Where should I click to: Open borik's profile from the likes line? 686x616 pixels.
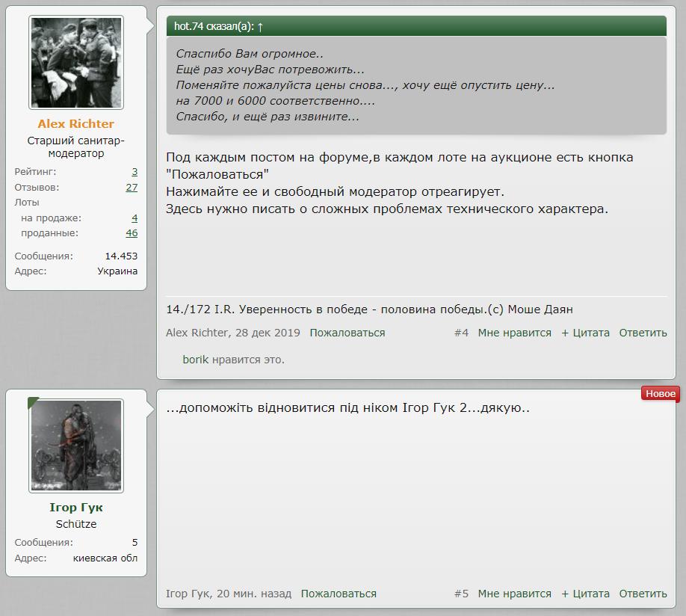click(195, 360)
